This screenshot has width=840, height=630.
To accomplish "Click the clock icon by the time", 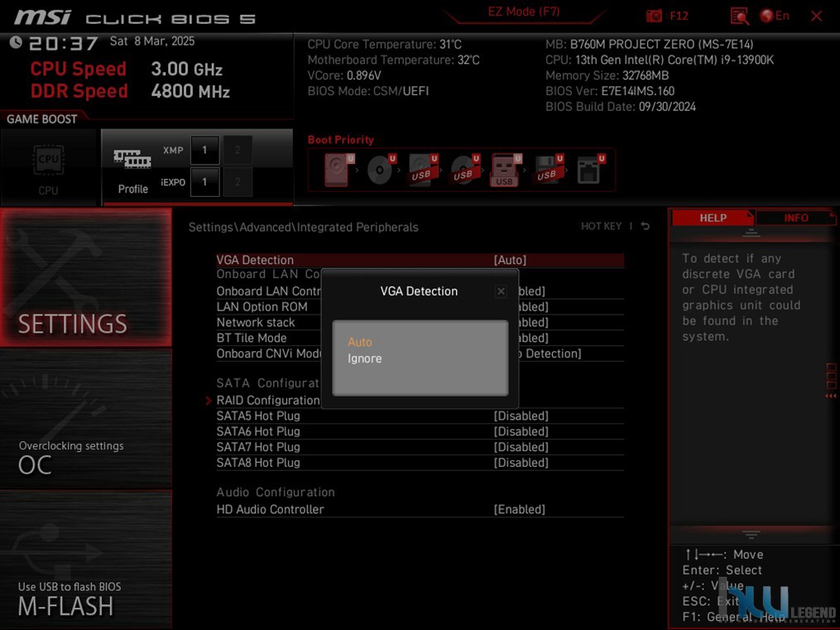I will pyautogui.click(x=16, y=42).
